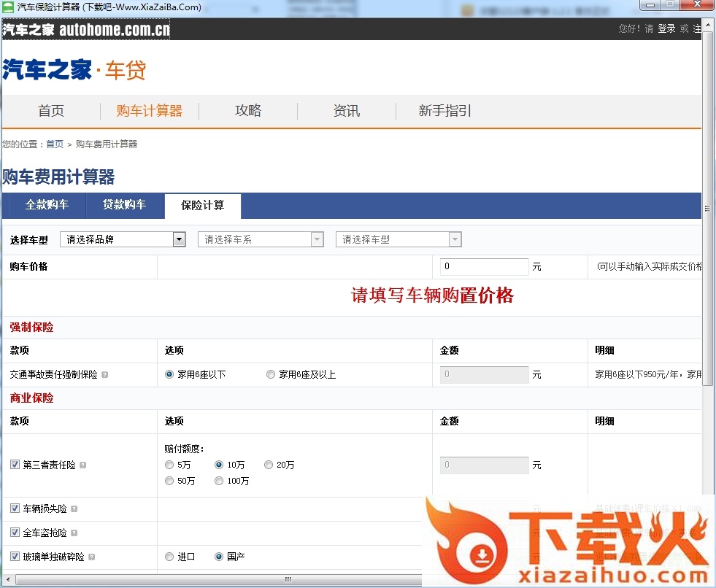The width and height of the screenshot is (716, 588).
Task: Uncheck 全车盗抢险 checkbox
Action: tap(15, 533)
